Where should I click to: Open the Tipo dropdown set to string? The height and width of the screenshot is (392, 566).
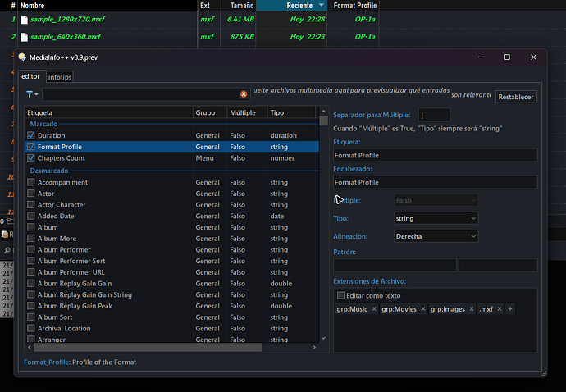(x=436, y=219)
